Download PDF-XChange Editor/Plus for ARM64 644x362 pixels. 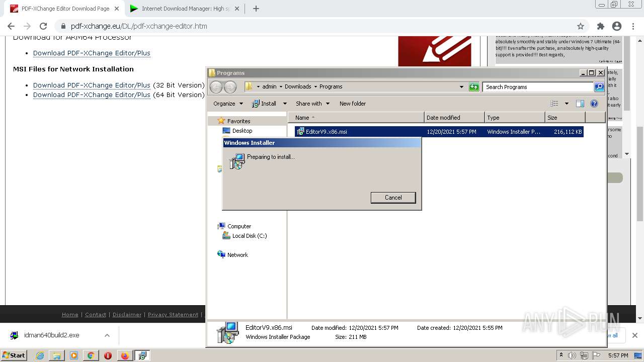pos(92,53)
